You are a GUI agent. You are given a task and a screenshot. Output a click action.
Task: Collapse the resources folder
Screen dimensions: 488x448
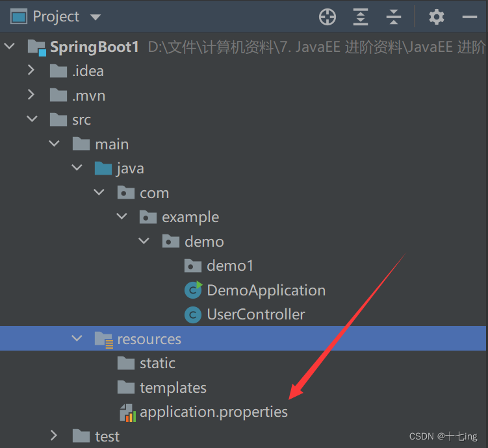tap(77, 339)
